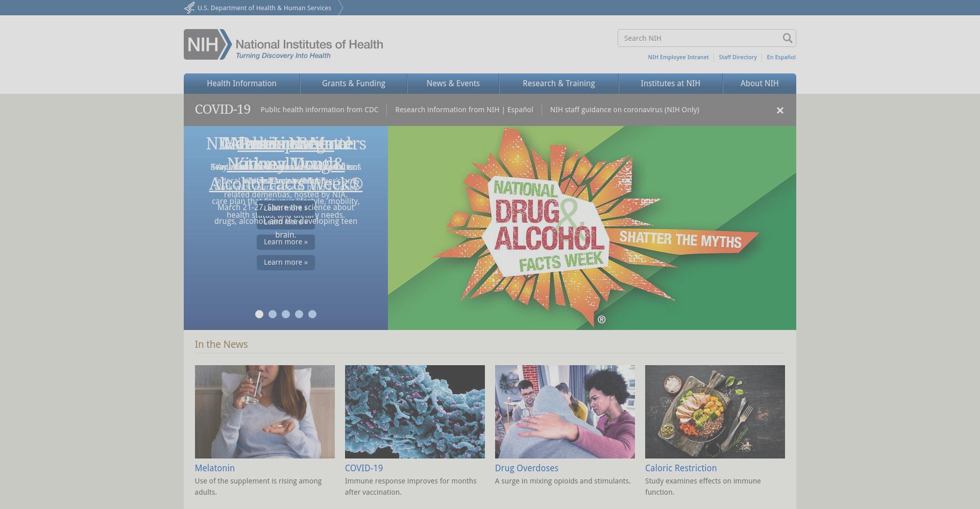Image resolution: width=980 pixels, height=509 pixels.
Task: Select fifth carousel slide dot
Action: click(312, 314)
